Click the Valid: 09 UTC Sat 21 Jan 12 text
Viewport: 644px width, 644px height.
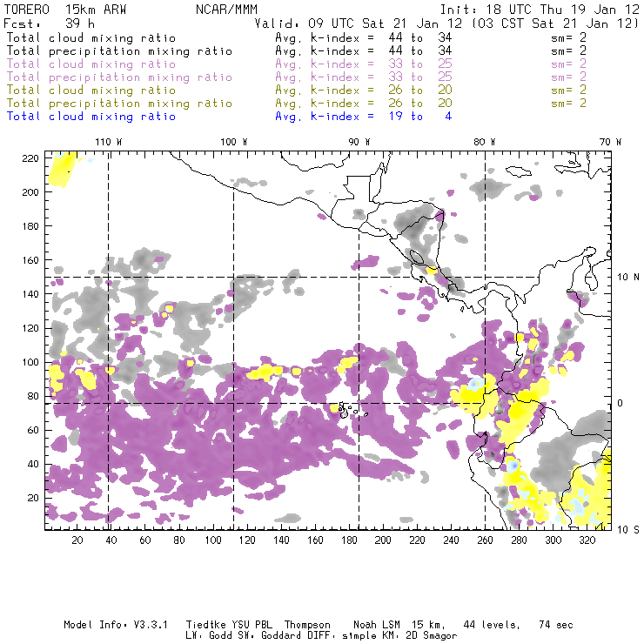click(x=359, y=23)
